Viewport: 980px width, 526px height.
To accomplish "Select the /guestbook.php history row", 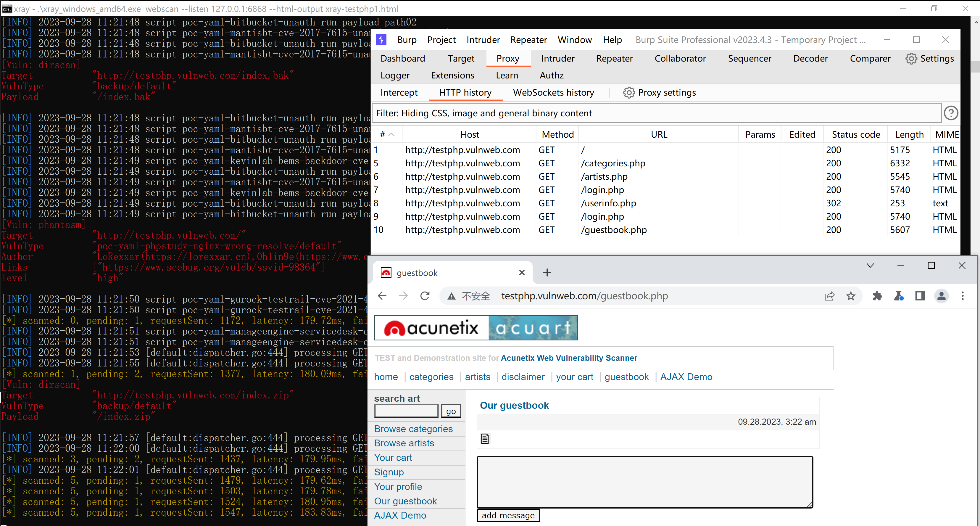I will pos(665,230).
